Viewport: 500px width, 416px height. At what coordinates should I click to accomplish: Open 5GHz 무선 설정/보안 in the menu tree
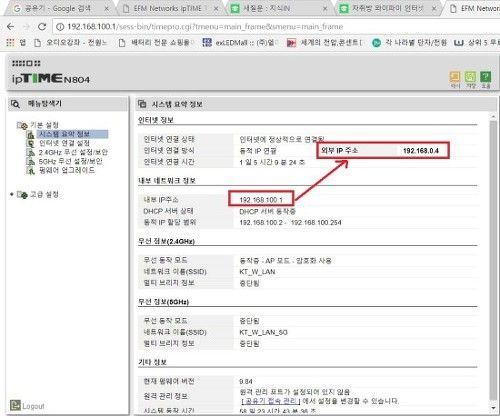click(x=70, y=161)
